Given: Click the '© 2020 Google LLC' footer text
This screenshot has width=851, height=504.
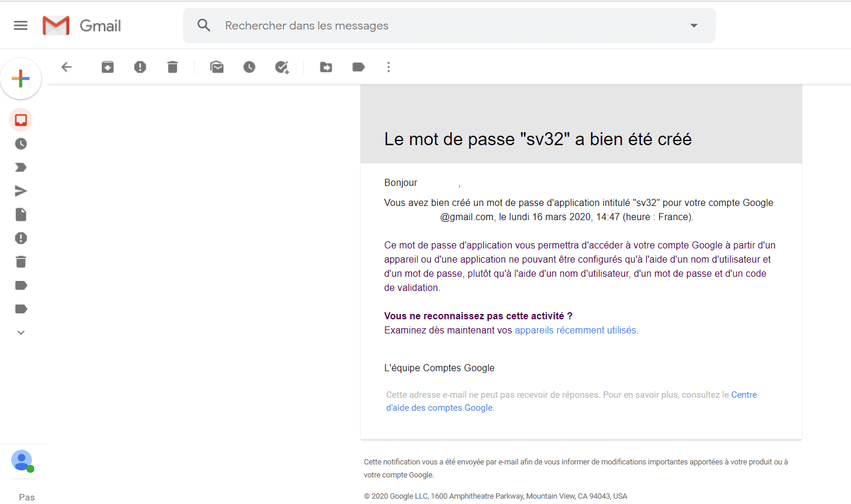Looking at the screenshot, I should 396,496.
